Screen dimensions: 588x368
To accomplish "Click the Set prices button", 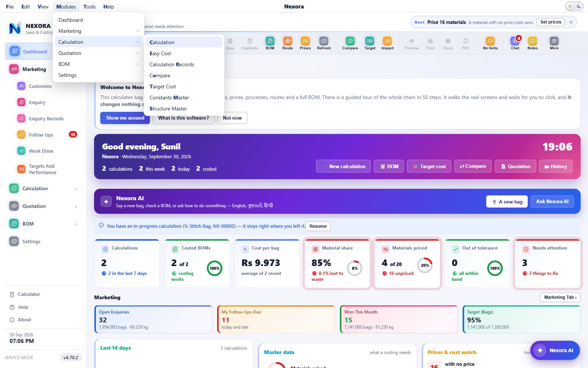I will pyautogui.click(x=551, y=22).
